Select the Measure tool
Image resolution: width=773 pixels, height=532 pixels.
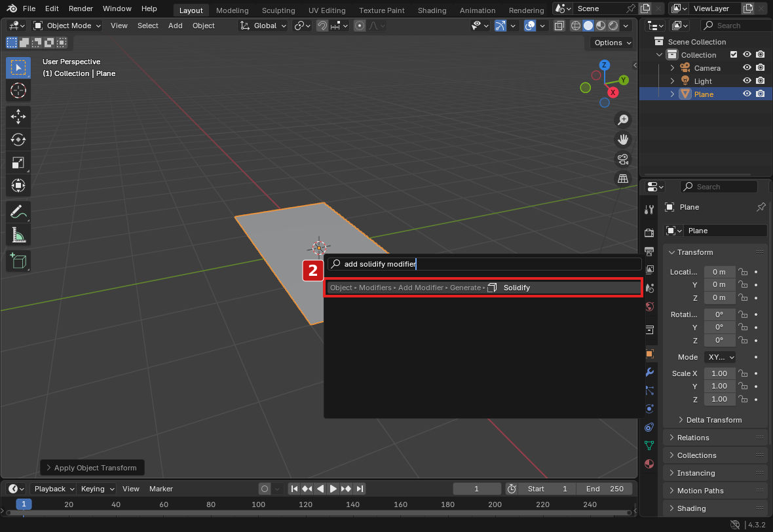point(18,235)
